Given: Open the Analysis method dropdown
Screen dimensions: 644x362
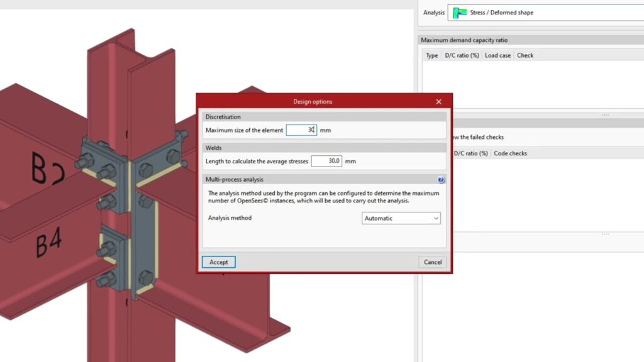Looking at the screenshot, I should pos(401,218).
